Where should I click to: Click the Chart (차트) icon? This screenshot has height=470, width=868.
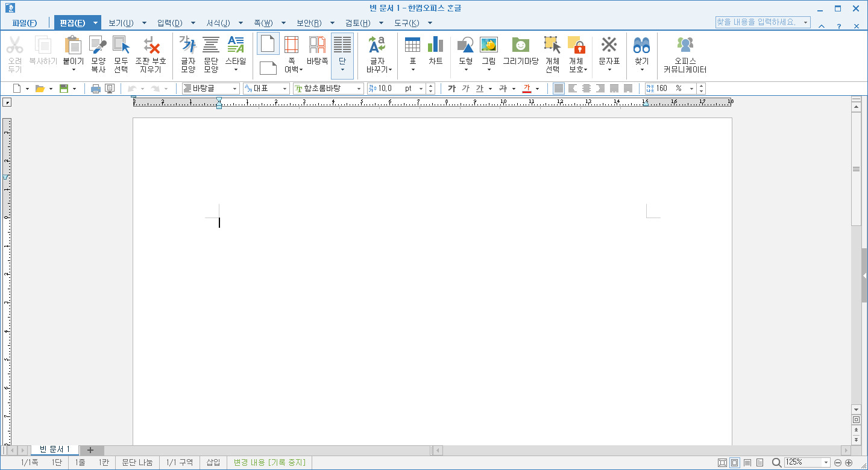[435, 45]
